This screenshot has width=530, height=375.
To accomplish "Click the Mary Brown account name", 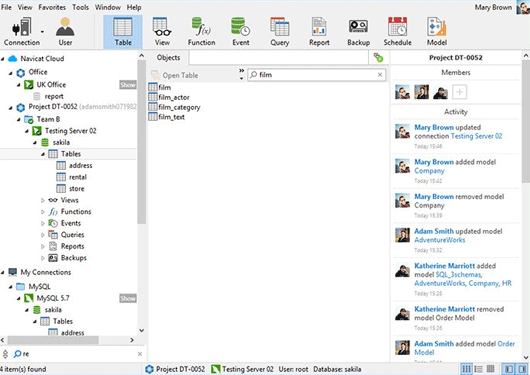I will coord(493,7).
